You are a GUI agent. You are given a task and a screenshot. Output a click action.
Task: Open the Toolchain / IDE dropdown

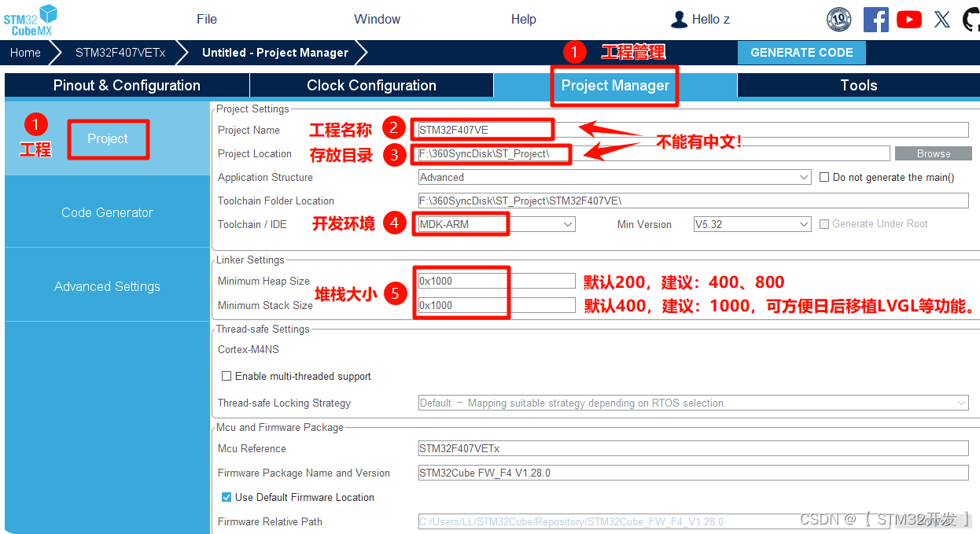tap(497, 224)
